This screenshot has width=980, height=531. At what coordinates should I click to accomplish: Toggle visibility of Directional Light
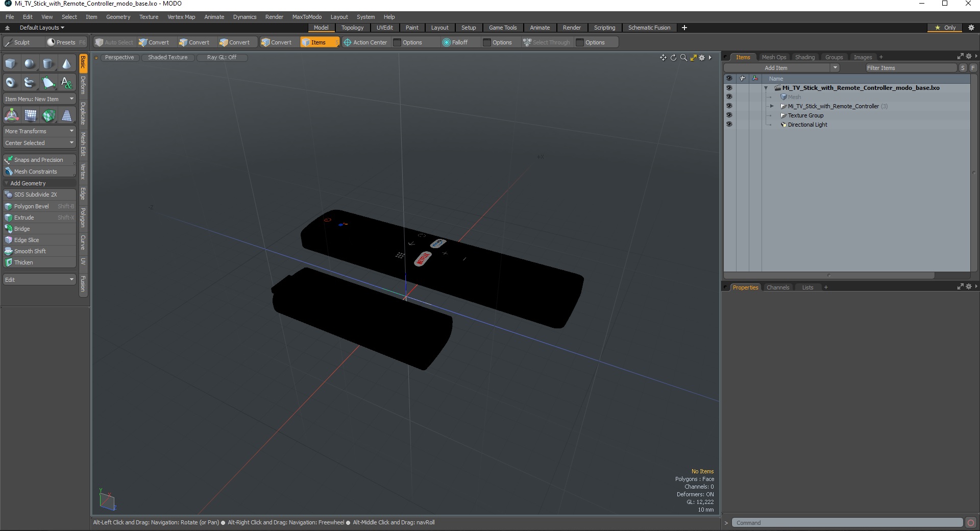click(729, 125)
